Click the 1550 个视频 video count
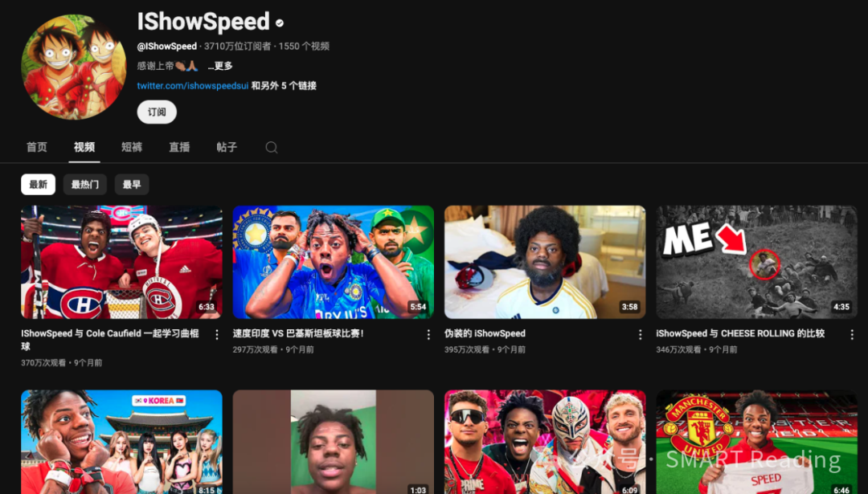The width and height of the screenshot is (868, 494). click(304, 47)
